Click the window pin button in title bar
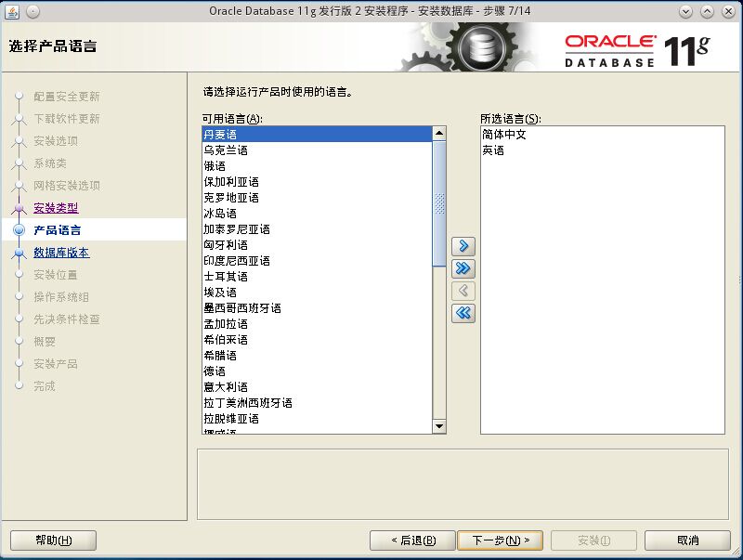Screen dimensions: 743x560 tap(33, 11)
